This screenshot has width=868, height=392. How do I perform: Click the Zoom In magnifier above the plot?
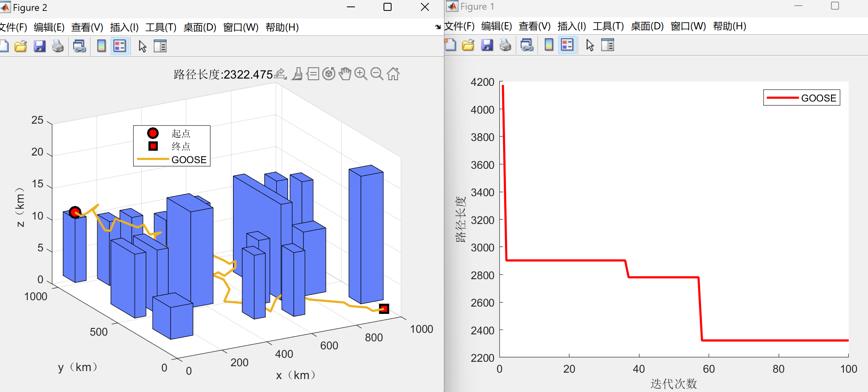click(361, 74)
